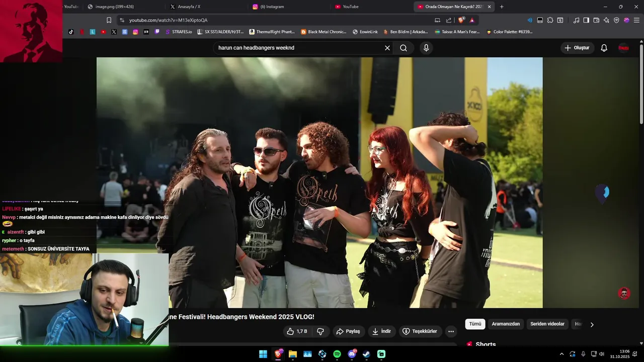
Task: Open the X bookmark icon in bookmarks bar
Action: click(x=114, y=32)
